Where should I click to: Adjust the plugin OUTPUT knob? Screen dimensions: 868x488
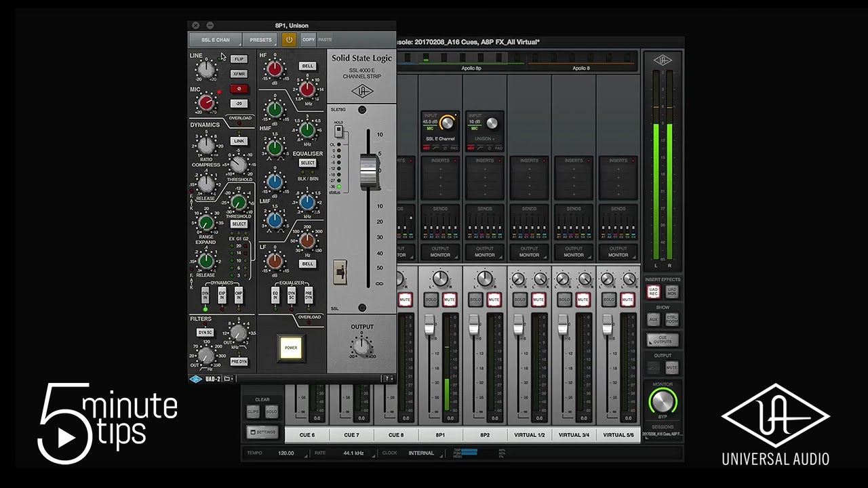[361, 346]
